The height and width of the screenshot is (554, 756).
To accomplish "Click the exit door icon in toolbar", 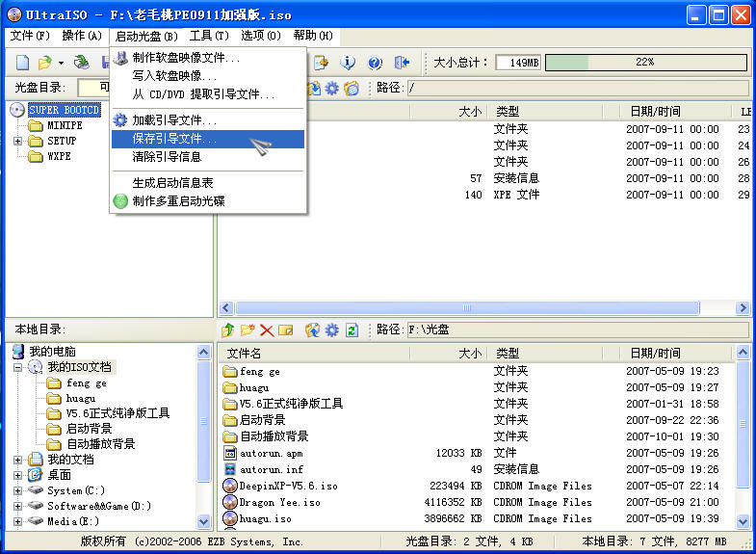I will tap(402, 63).
